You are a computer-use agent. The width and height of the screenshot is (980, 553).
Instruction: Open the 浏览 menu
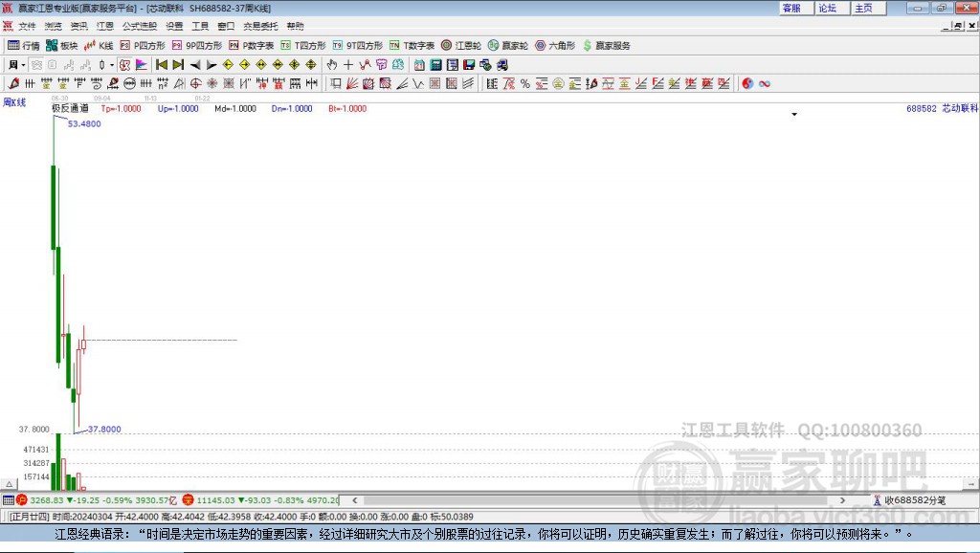pyautogui.click(x=54, y=26)
